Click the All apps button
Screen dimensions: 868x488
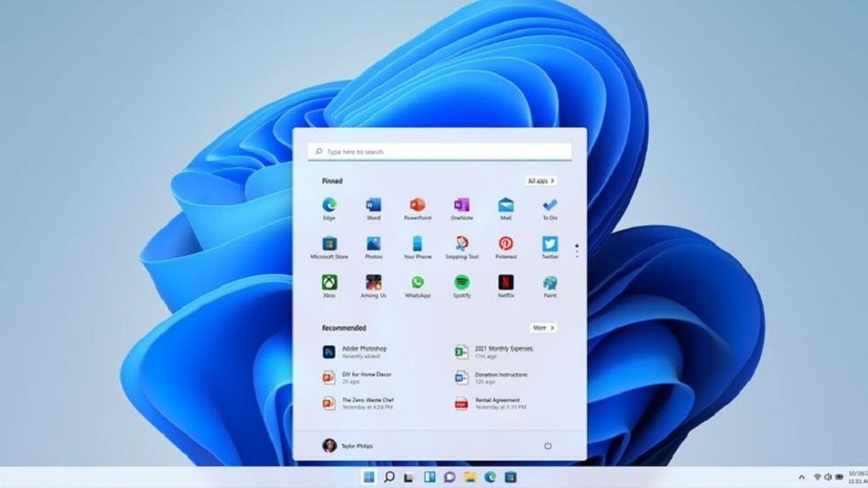[x=541, y=181]
